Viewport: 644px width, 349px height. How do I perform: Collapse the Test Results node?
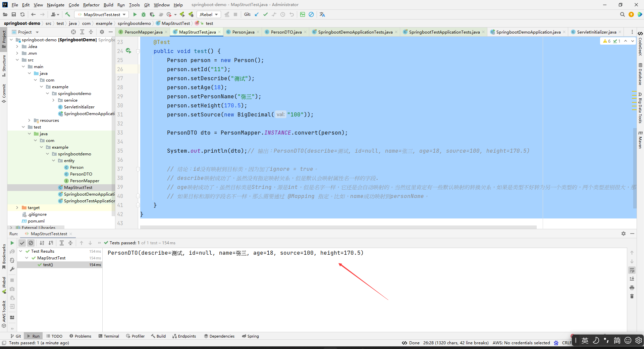click(x=21, y=251)
